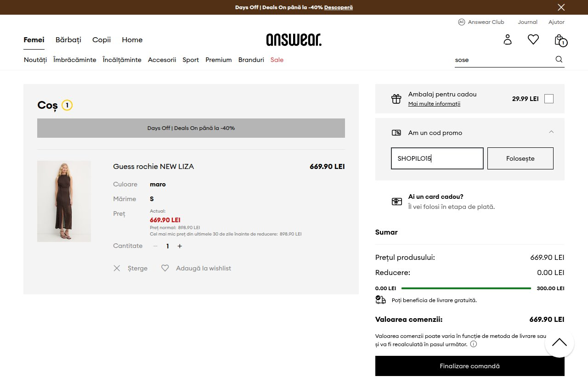Click the promo code input field
The image size is (588, 382).
[x=437, y=158]
